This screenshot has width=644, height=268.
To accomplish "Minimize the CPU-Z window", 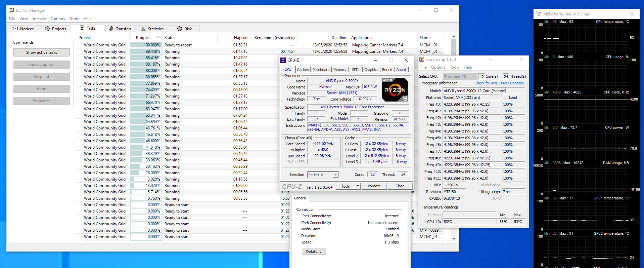I will [375, 60].
